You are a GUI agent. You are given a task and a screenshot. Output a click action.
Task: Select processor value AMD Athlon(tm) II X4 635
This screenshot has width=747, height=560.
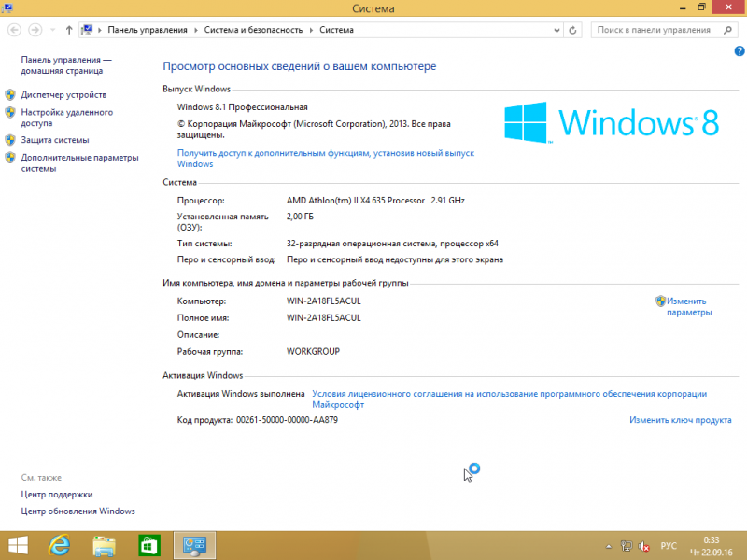336,201
